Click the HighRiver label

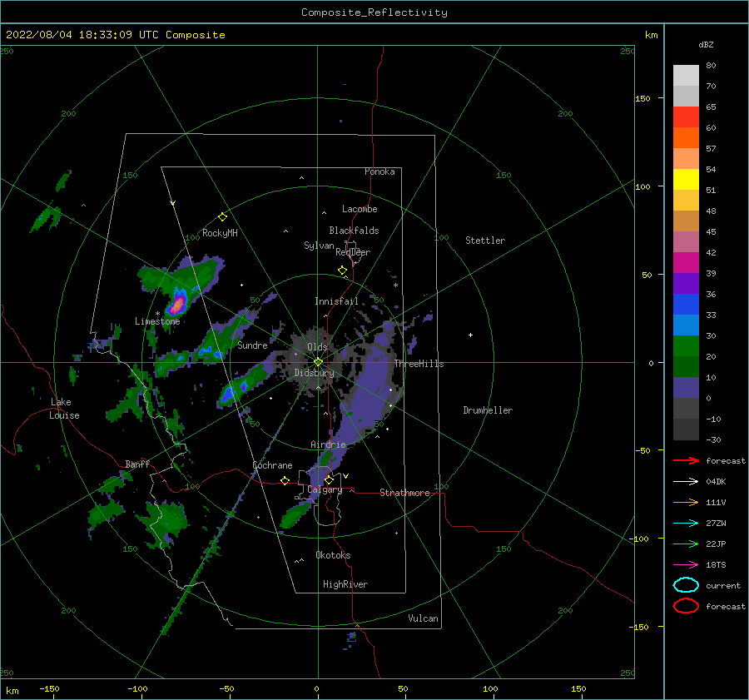[345, 584]
